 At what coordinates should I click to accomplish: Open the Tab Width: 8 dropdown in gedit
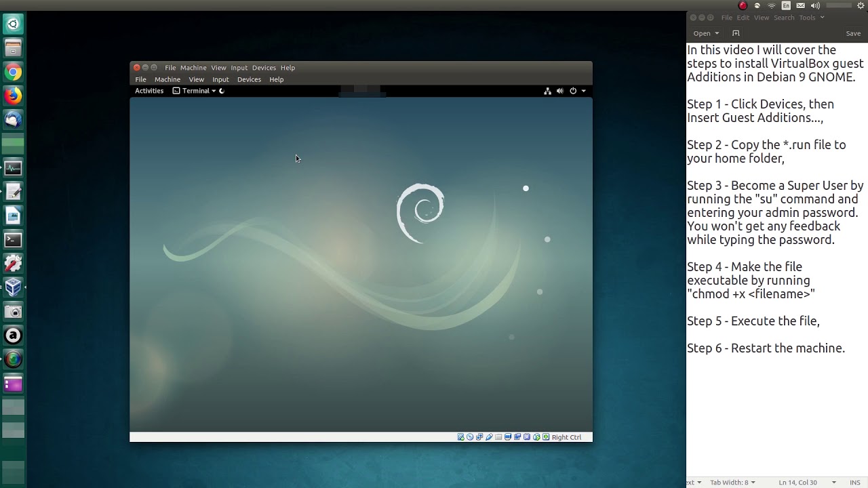pyautogui.click(x=732, y=483)
